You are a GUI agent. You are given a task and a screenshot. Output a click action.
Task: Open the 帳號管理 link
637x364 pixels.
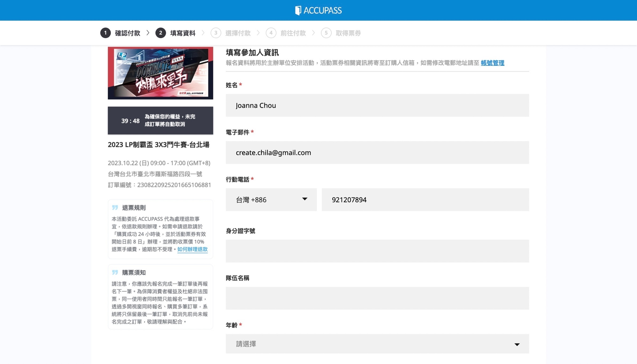[x=492, y=63]
